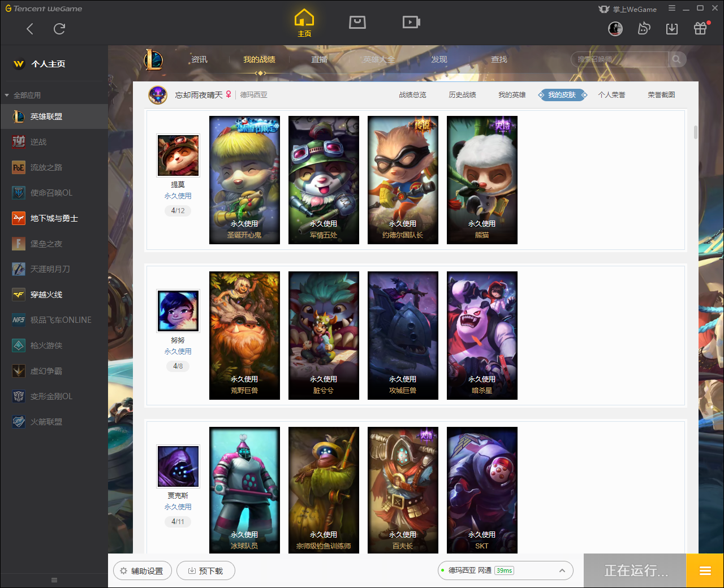Image resolution: width=724 pixels, height=588 pixels.
Task: Select 极品飞车ONLINE in the sidebar
Action: (x=54, y=320)
